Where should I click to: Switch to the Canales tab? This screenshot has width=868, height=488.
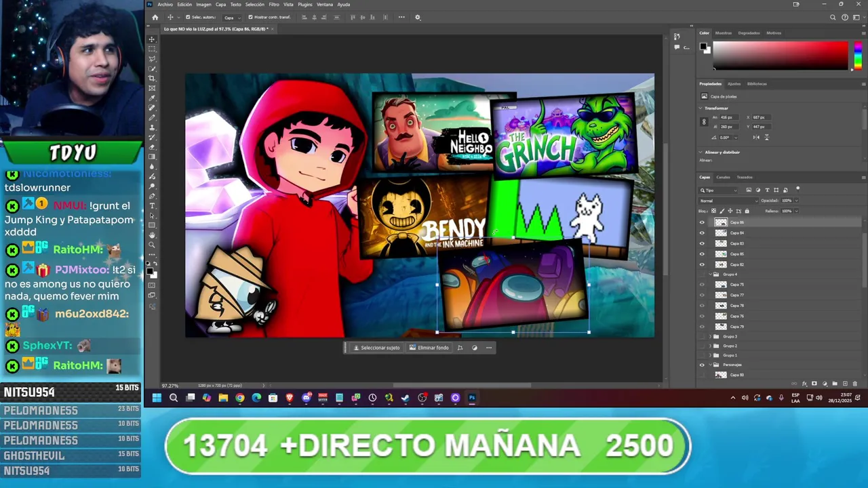[x=724, y=178]
